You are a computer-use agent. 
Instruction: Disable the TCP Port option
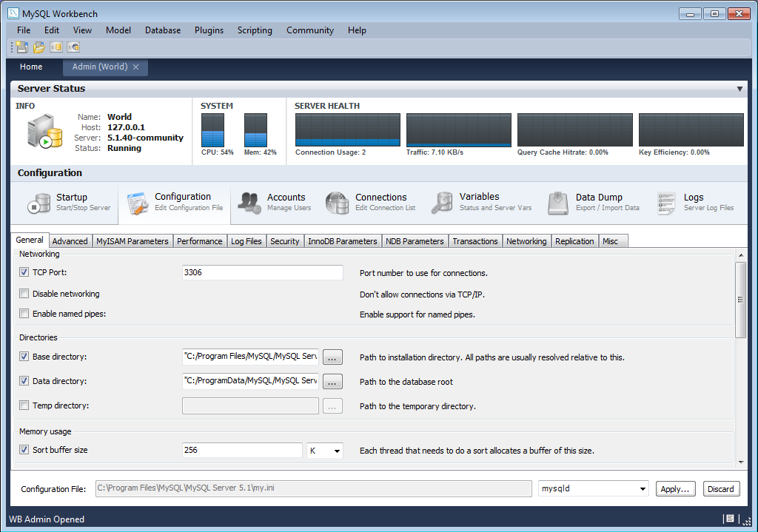tap(24, 272)
